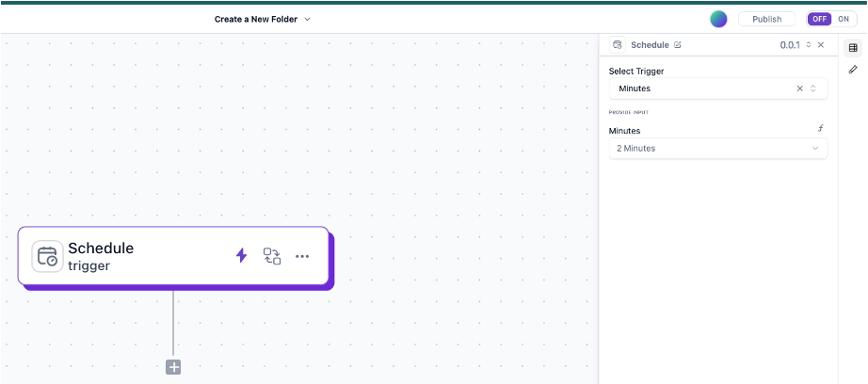Viewport: 868px width, 384px height.
Task: Click the function icon above Minutes field
Action: 821,131
